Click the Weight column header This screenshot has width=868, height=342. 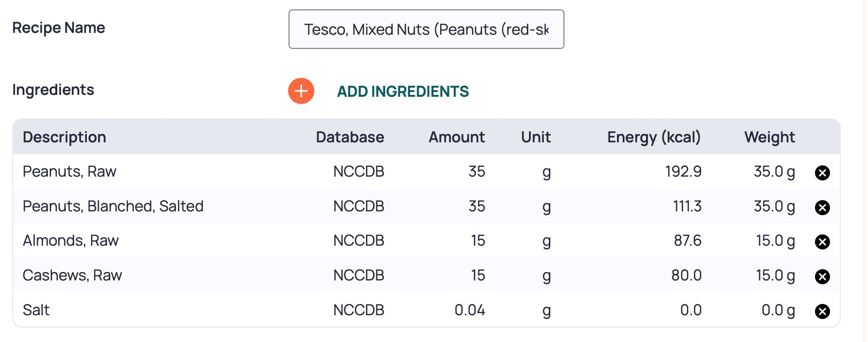point(769,137)
